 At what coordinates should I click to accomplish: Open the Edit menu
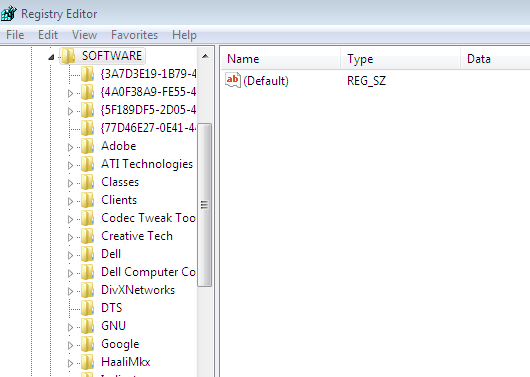(48, 35)
